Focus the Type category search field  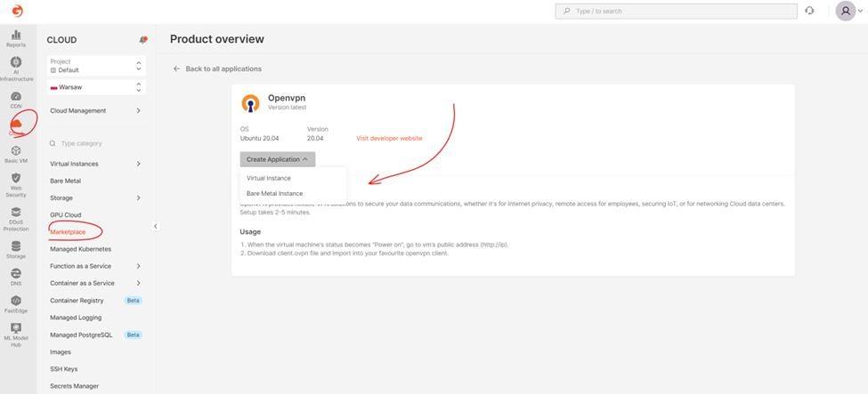(x=95, y=143)
